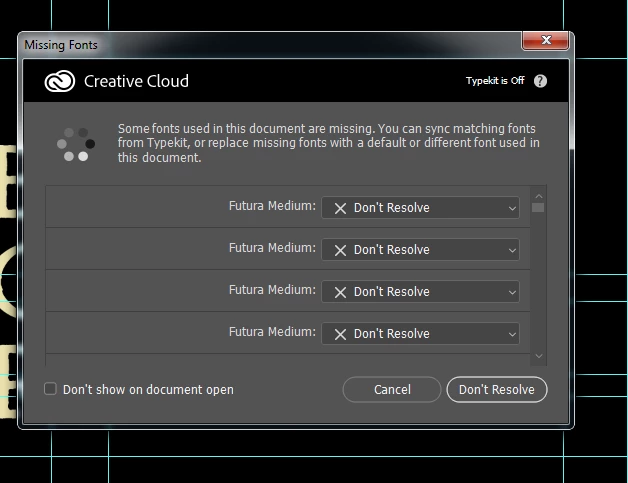
Task: Click the font list scroll down arrow
Action: (x=539, y=356)
